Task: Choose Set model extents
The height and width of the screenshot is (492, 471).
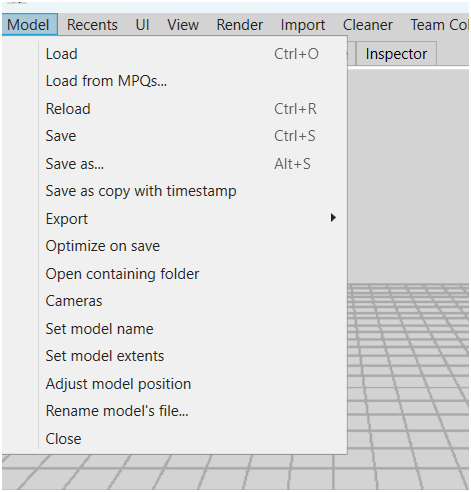Action: point(192,356)
